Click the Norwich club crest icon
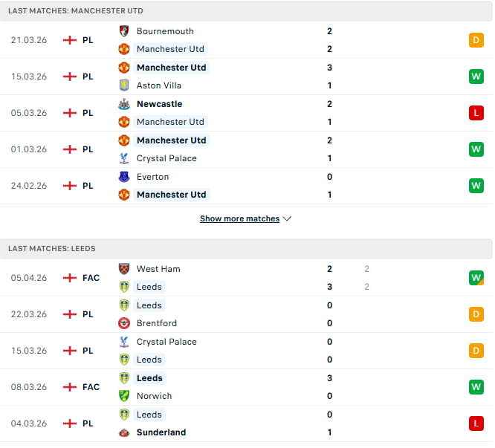Screen dimensions: 495x448 124,396
